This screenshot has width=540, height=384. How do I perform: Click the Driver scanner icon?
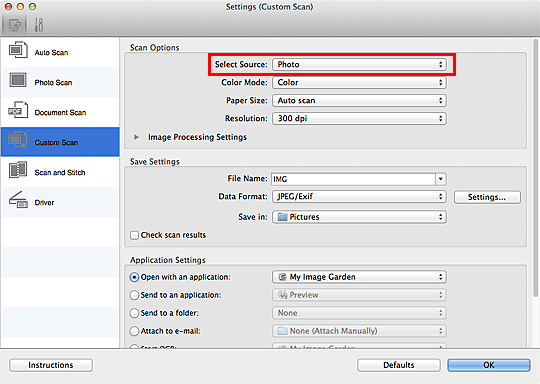click(18, 200)
